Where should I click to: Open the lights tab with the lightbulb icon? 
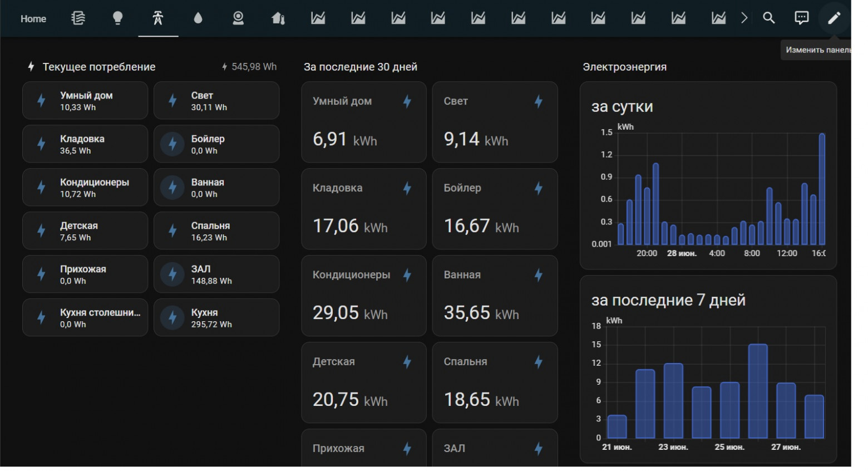[x=117, y=18]
